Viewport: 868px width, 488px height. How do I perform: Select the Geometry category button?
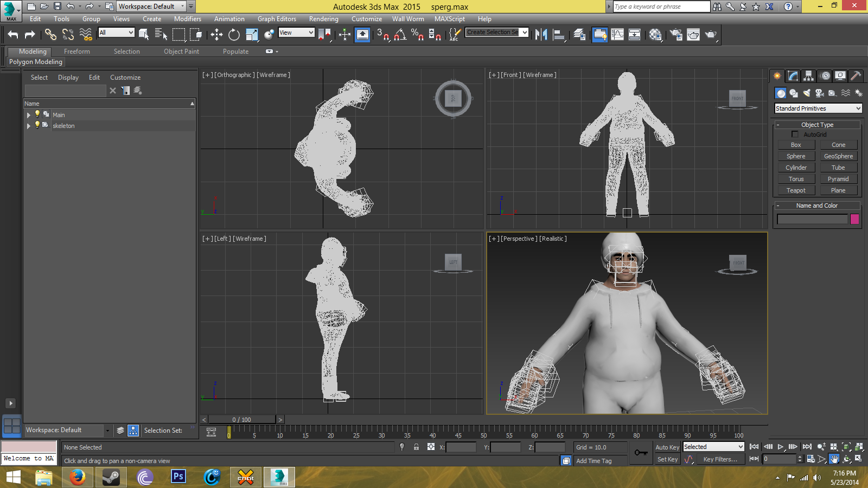pyautogui.click(x=781, y=93)
